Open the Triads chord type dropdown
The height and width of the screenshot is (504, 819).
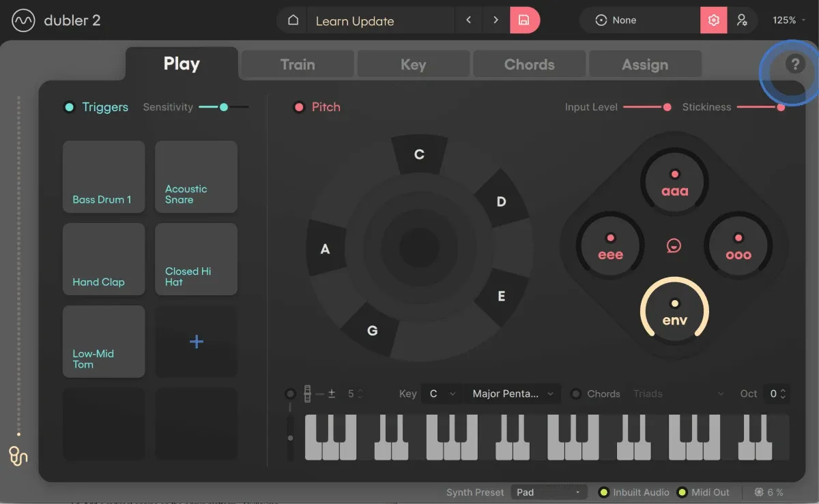pyautogui.click(x=678, y=394)
